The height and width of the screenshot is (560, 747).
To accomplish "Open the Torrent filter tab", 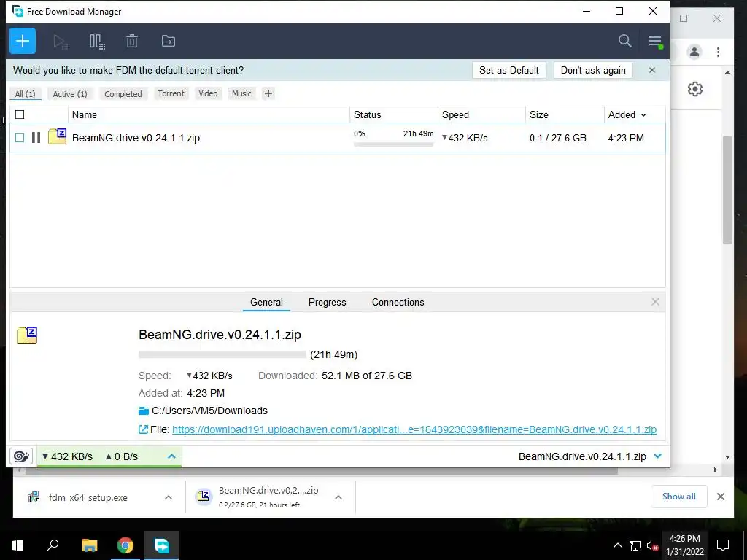I will (x=171, y=93).
